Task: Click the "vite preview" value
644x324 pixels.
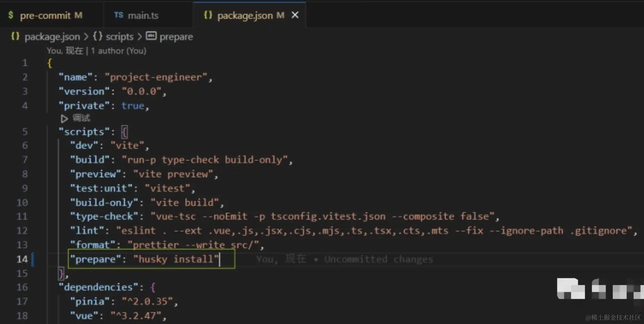Action: pyautogui.click(x=173, y=174)
